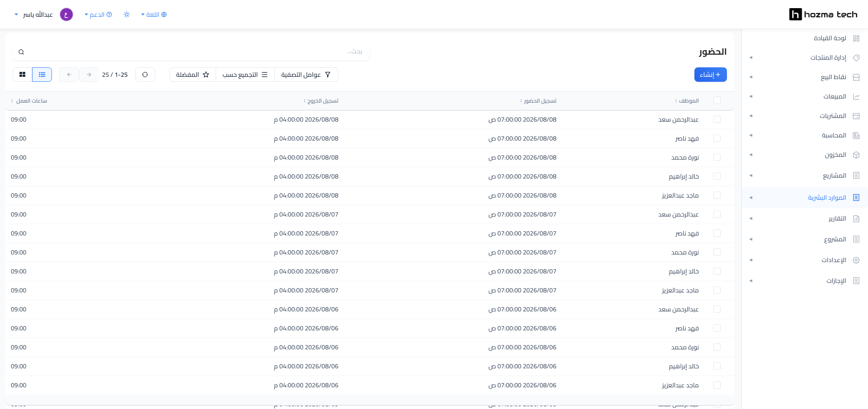Viewport: 868px width, 409px height.
Task: Check the فهد ناصر 2026/08/07 row
Action: (717, 233)
